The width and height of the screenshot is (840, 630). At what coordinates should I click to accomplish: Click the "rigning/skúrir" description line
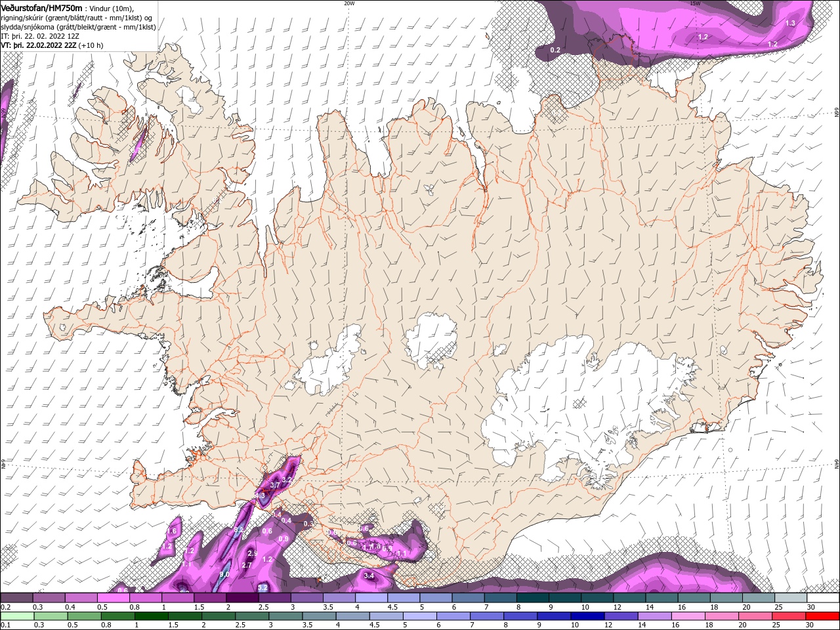coord(77,18)
